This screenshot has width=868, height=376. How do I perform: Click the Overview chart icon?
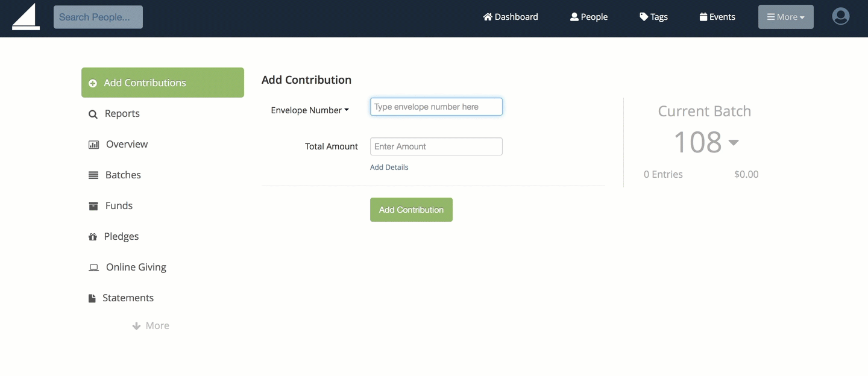[x=93, y=145]
